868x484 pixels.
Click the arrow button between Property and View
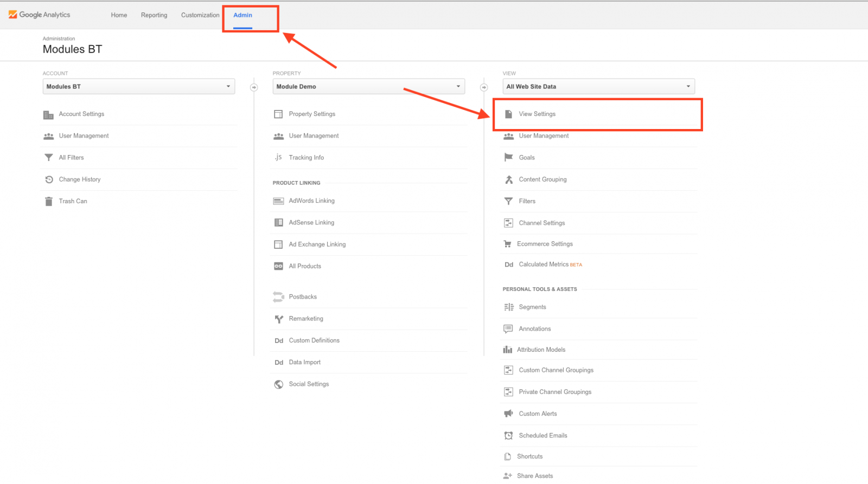pyautogui.click(x=484, y=87)
